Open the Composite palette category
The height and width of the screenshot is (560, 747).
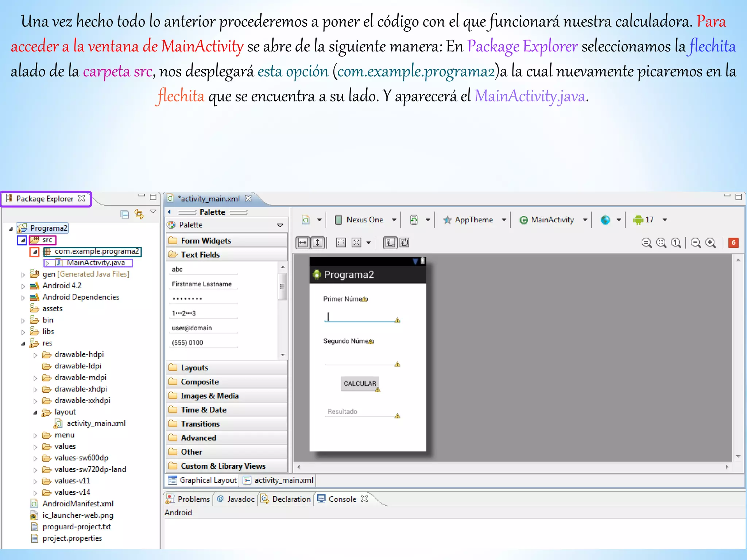pos(227,382)
